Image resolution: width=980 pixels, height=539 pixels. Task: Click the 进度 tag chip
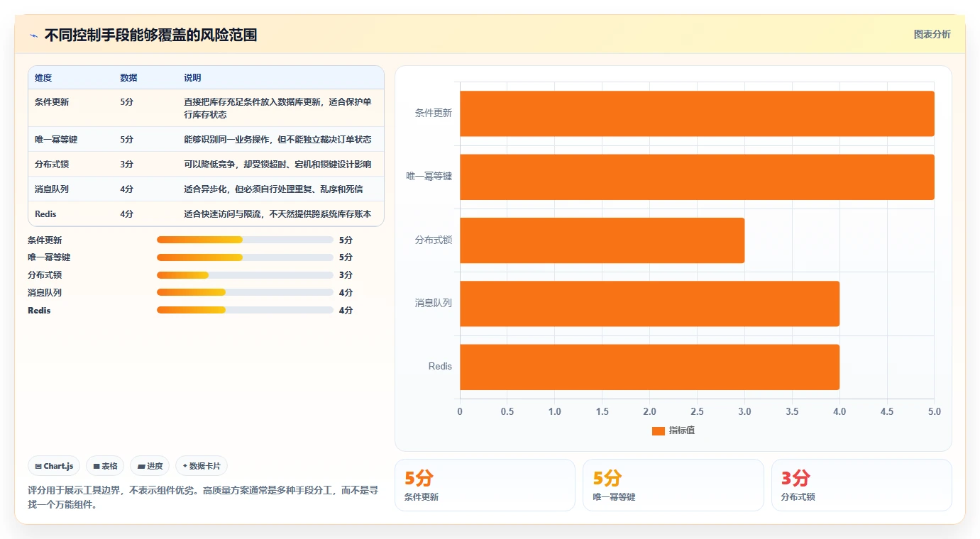click(x=150, y=466)
